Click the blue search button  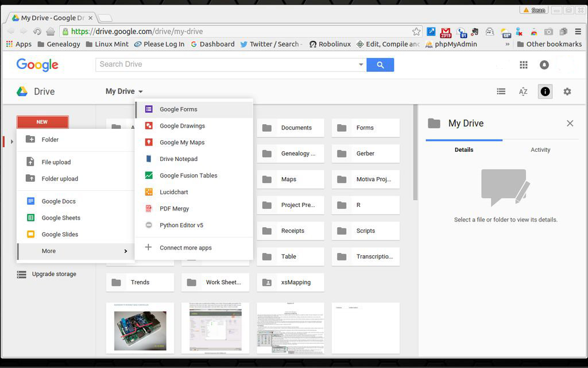click(x=380, y=65)
